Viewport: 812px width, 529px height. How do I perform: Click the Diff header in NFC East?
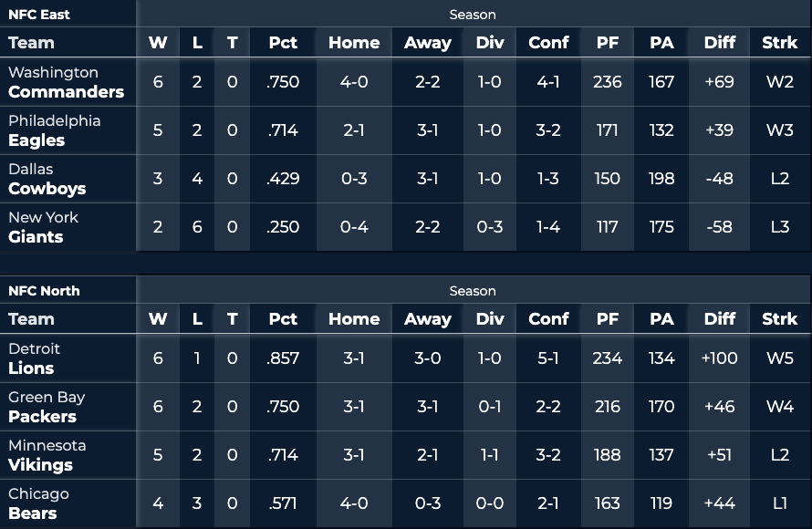coord(719,42)
